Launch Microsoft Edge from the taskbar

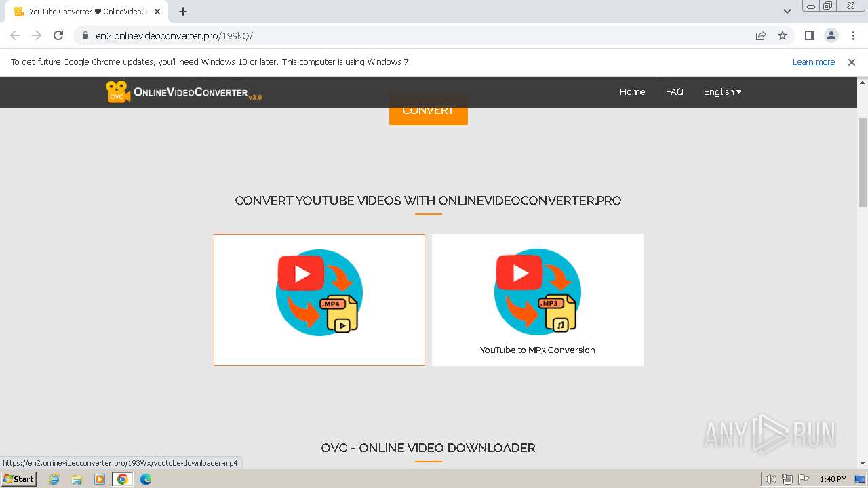coord(145,479)
